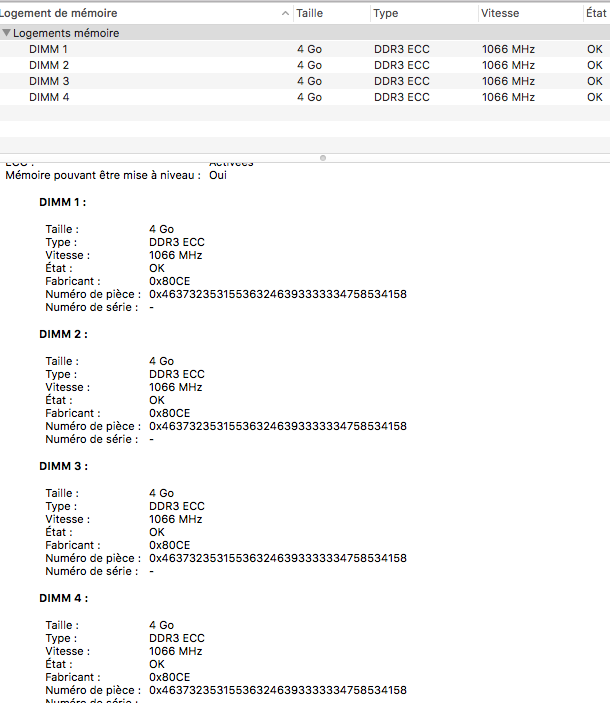Click the sort arrow in the name column header
This screenshot has height=703, width=610.
click(x=285, y=13)
